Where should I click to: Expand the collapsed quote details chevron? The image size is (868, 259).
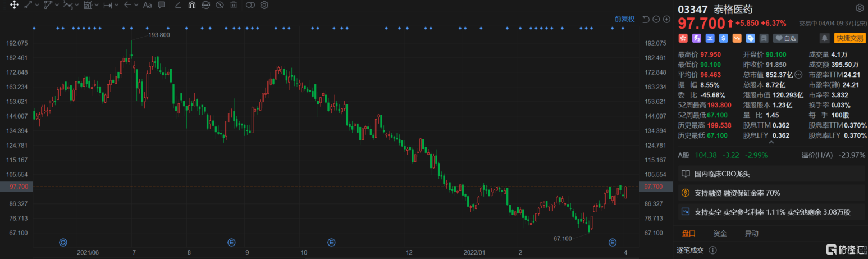click(771, 143)
